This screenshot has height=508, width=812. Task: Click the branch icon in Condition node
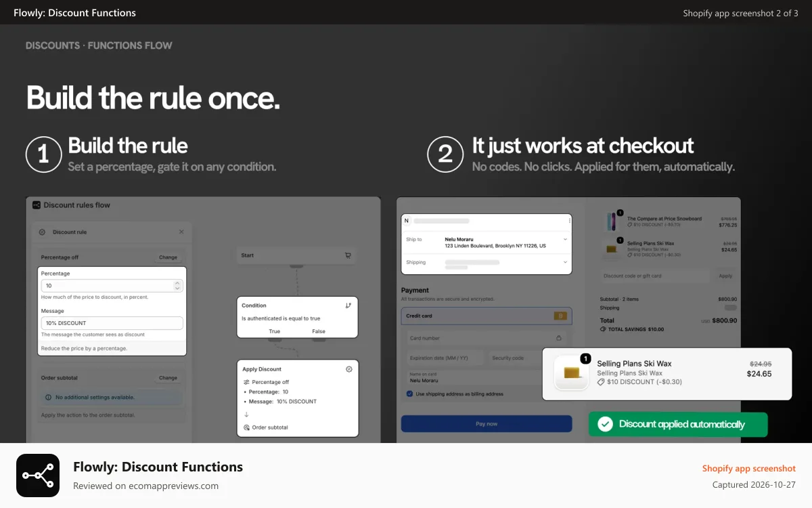click(348, 305)
